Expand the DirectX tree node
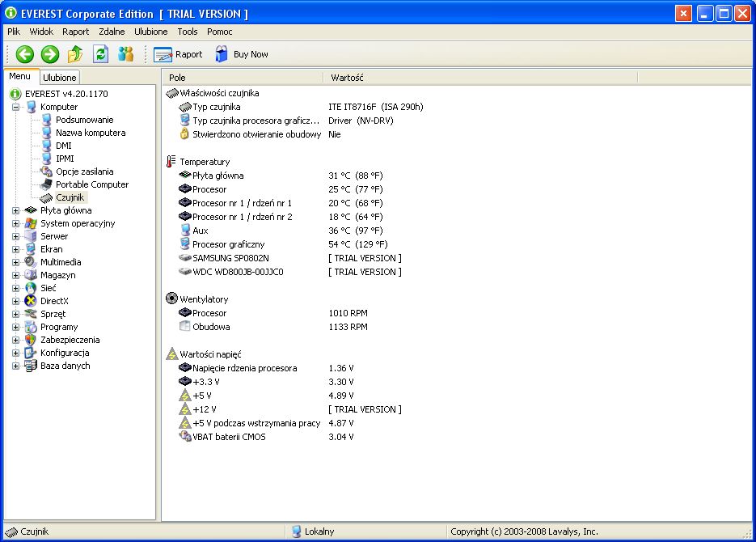This screenshot has height=542, width=756. (x=16, y=302)
